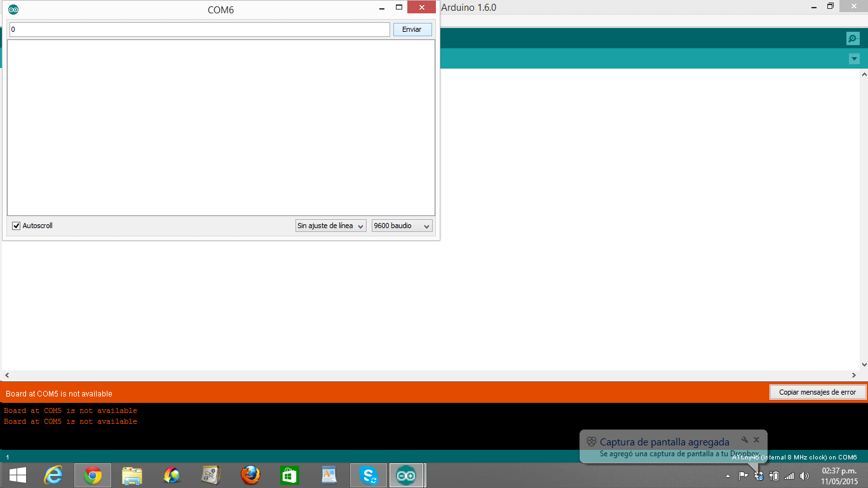
Task: Open the colorful pinwheel app in taskbar
Action: coord(172,475)
